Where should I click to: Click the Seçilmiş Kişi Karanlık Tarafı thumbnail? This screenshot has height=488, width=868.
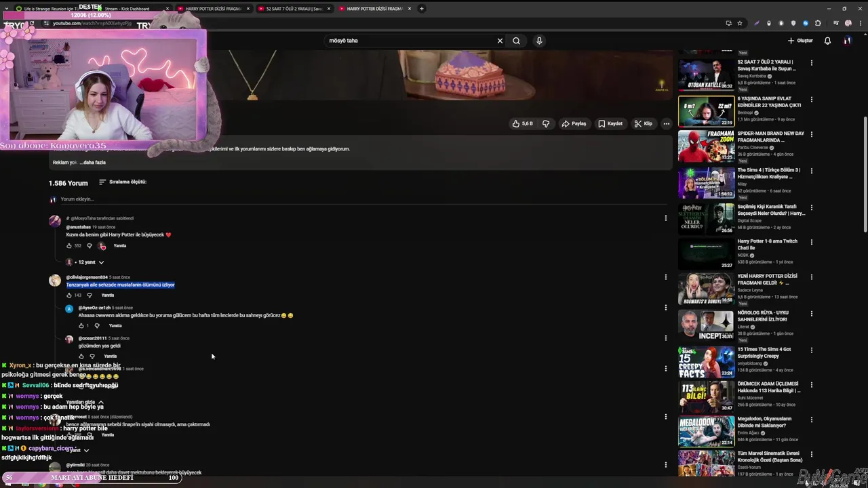point(706,218)
